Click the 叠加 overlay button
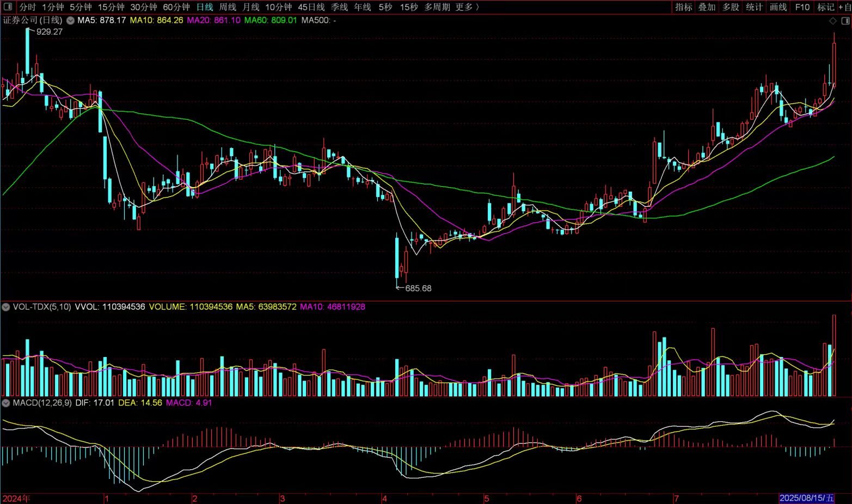This screenshot has width=852, height=504. click(x=707, y=7)
